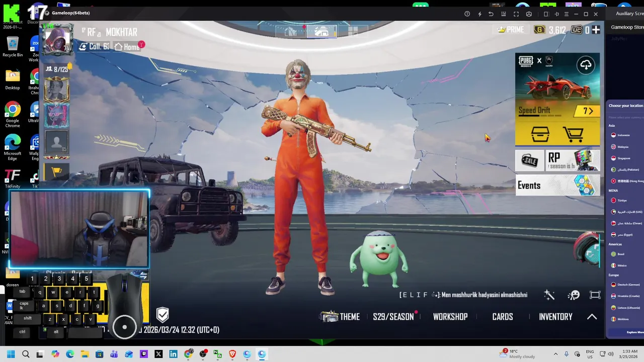Open player avatar profile at top left
This screenshot has height=362, width=644.
pos(58,40)
